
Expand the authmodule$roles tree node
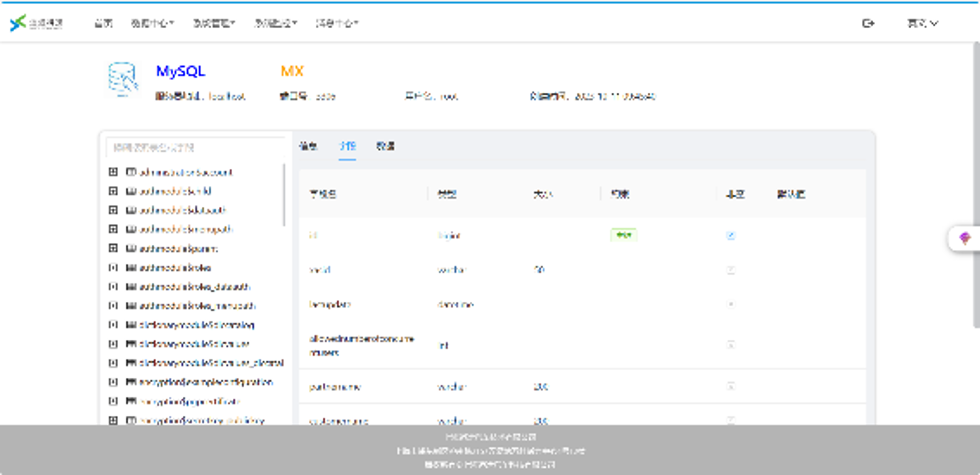[x=113, y=268]
